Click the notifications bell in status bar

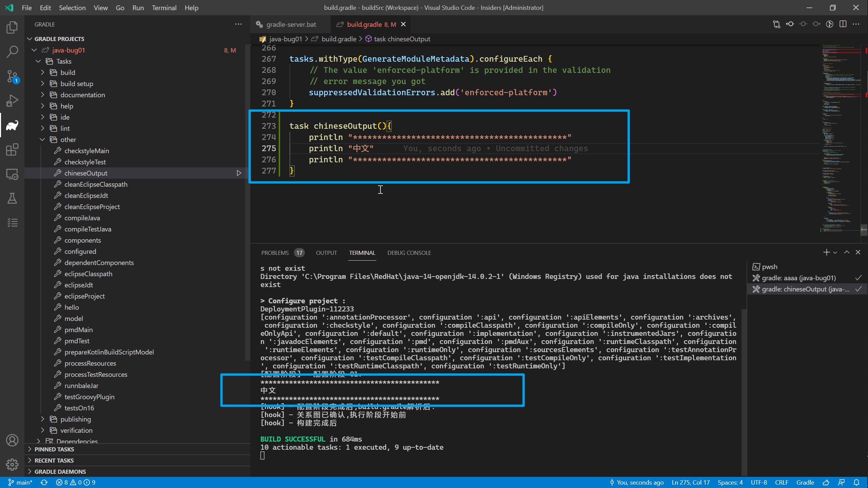click(x=856, y=482)
